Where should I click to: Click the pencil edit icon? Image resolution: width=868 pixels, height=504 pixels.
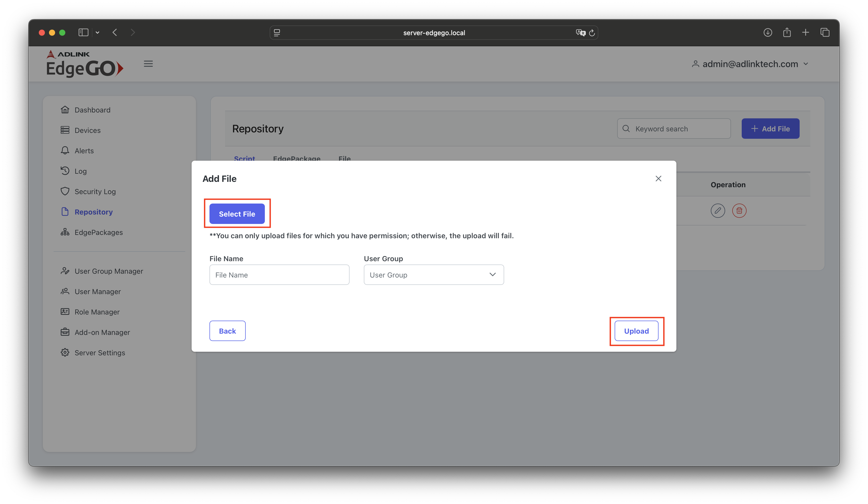[717, 211]
